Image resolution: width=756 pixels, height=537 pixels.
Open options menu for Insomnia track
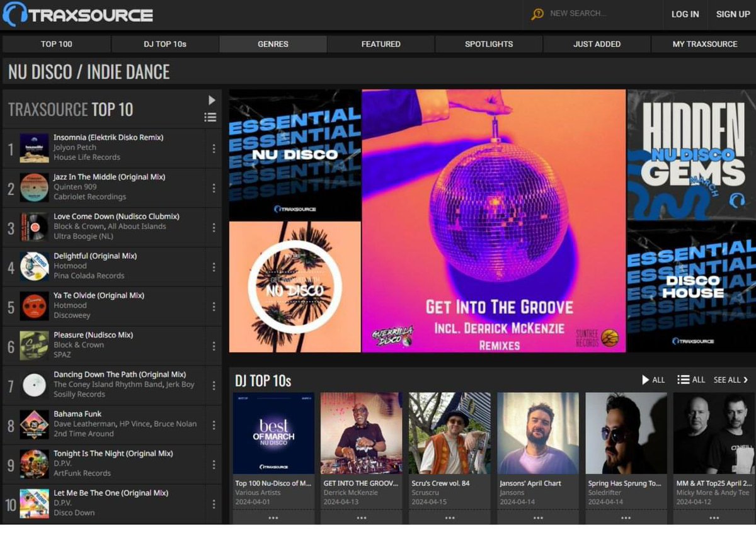coord(214,149)
